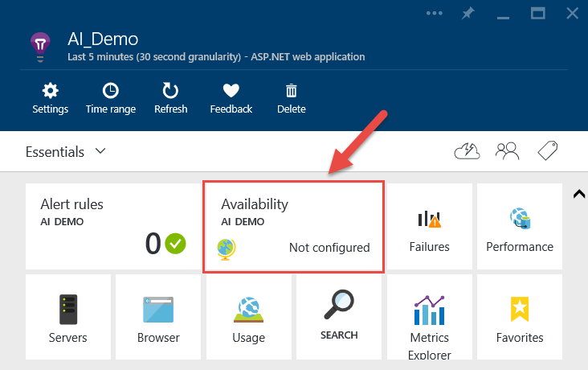This screenshot has width=588, height=370.
Task: Click the Time range clock icon
Action: tap(111, 91)
